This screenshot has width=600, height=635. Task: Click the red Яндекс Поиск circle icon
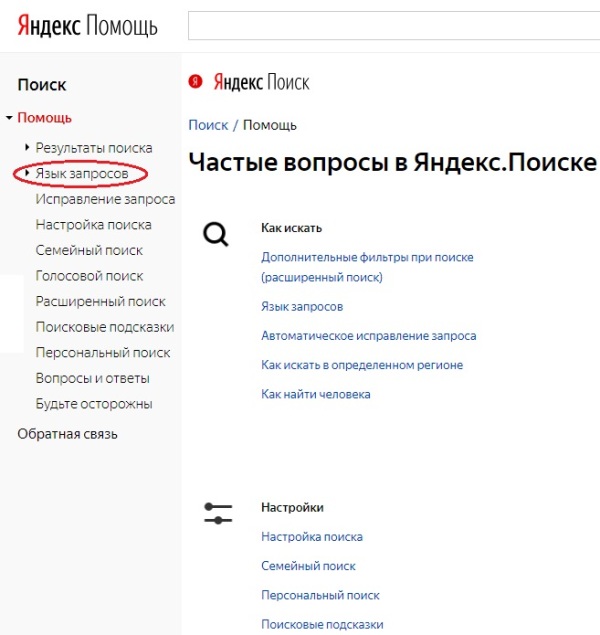(196, 83)
